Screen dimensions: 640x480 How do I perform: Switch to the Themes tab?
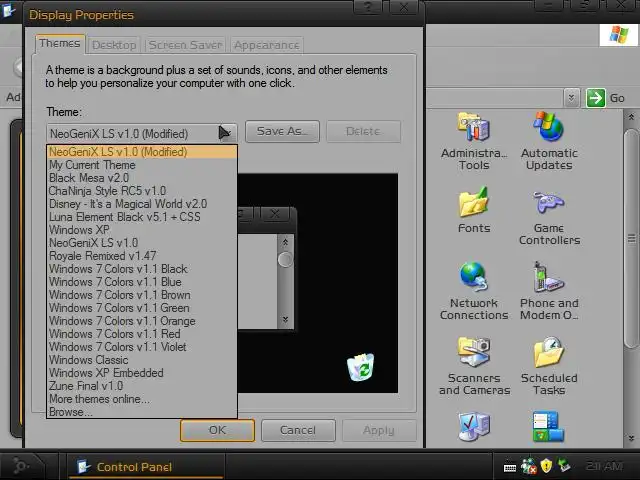(x=60, y=43)
